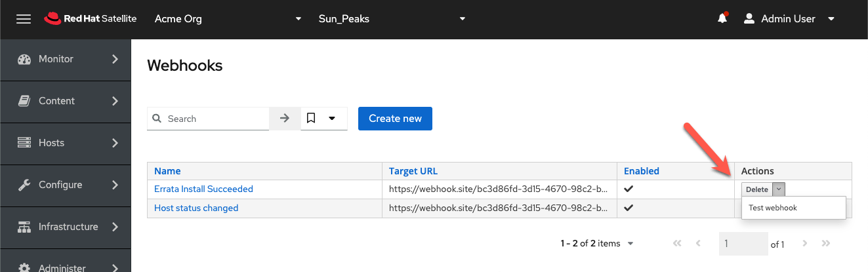868x272 pixels.
Task: Open the bookmark icon for saved searches
Action: coord(312,119)
